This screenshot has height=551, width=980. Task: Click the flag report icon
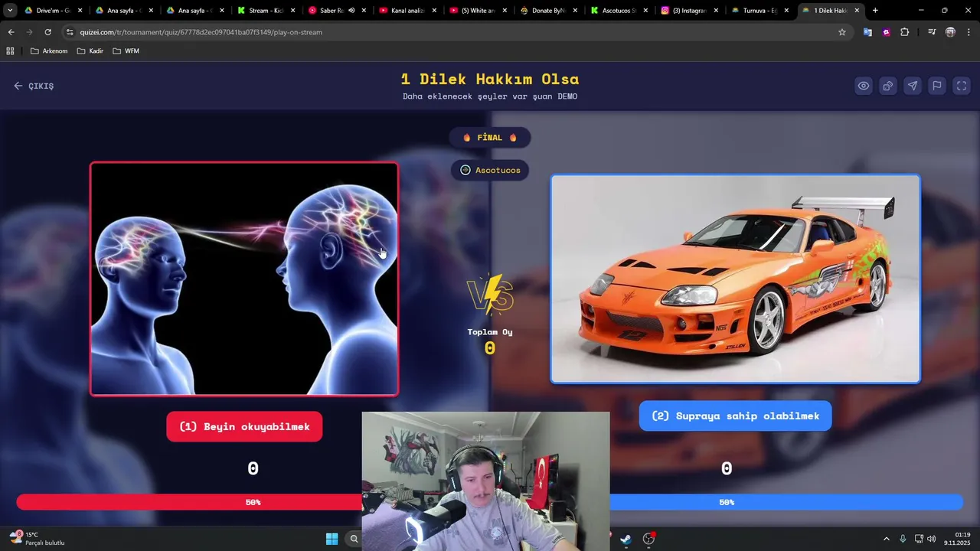point(937,86)
